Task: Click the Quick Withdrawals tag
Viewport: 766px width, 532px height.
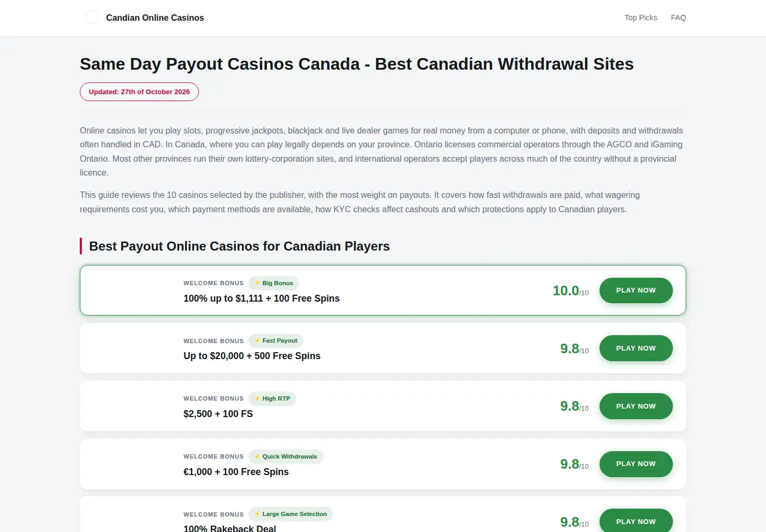Action: coord(286,456)
